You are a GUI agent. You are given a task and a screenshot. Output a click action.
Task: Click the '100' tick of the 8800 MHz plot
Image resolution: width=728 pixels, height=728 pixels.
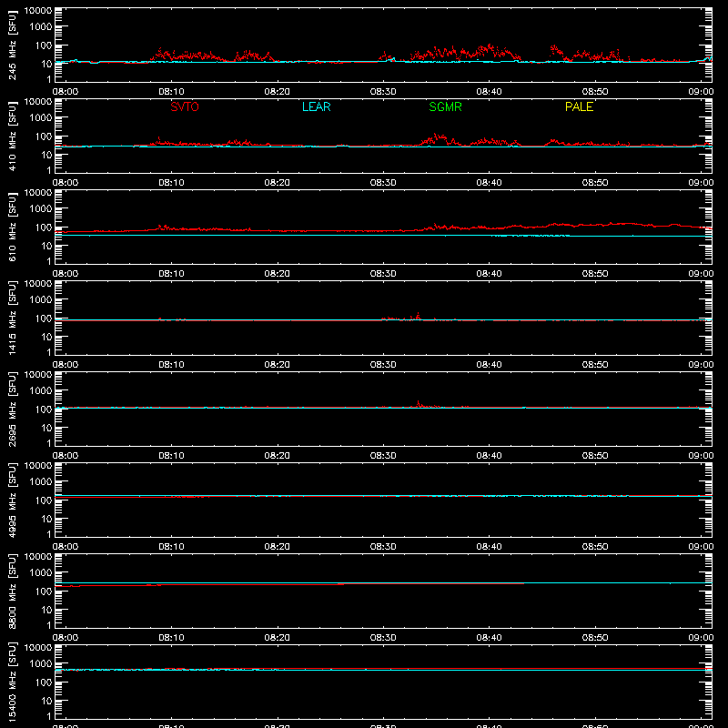[x=44, y=591]
